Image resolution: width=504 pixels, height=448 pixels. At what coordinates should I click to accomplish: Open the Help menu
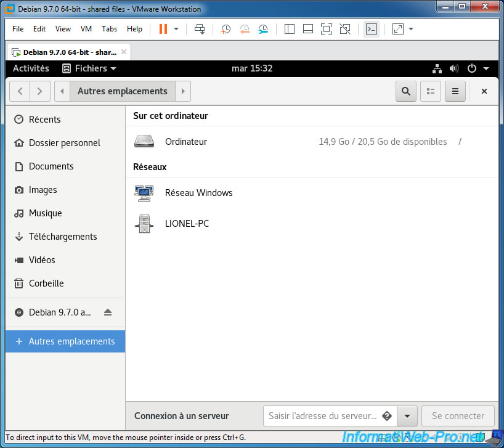click(x=134, y=29)
